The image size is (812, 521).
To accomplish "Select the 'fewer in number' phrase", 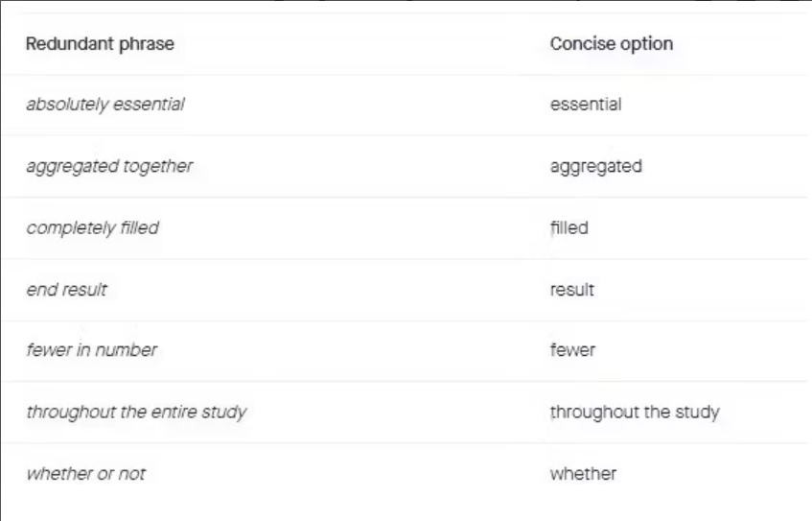I will pyautogui.click(x=91, y=350).
